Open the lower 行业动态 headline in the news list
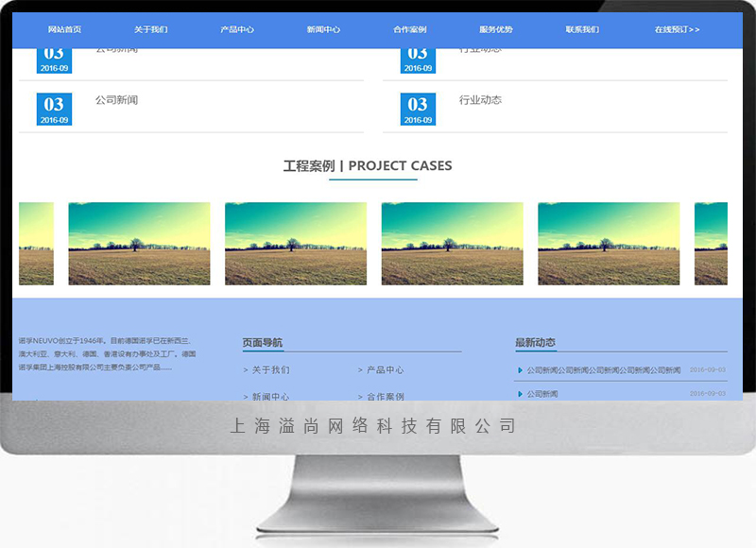This screenshot has height=548, width=756. 480,100
